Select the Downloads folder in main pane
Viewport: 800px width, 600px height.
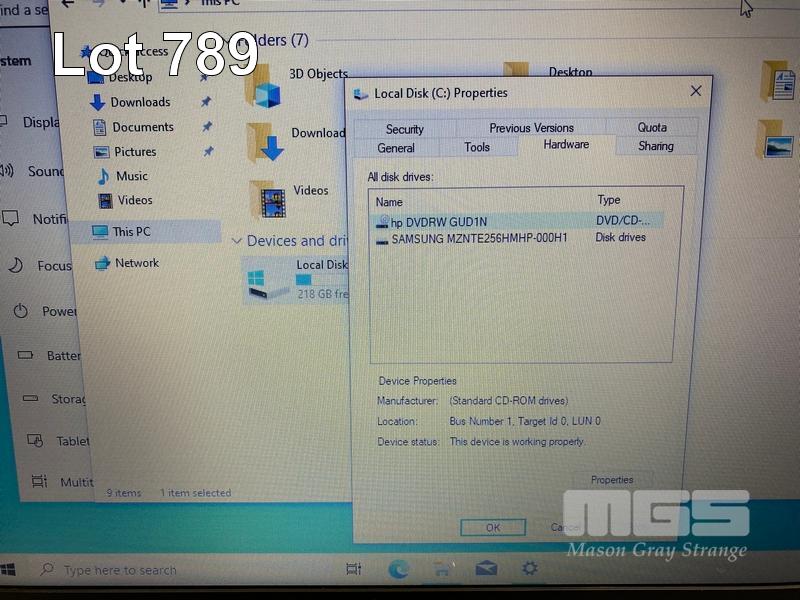pyautogui.click(x=296, y=142)
